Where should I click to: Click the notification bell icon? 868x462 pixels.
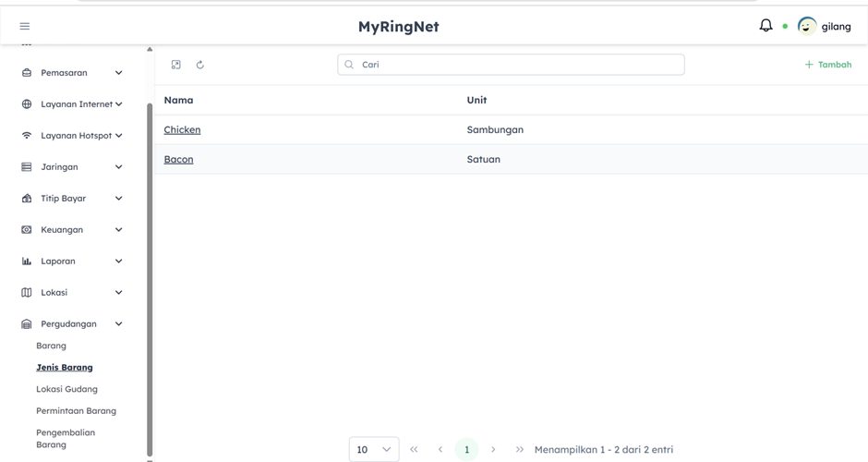(766, 26)
